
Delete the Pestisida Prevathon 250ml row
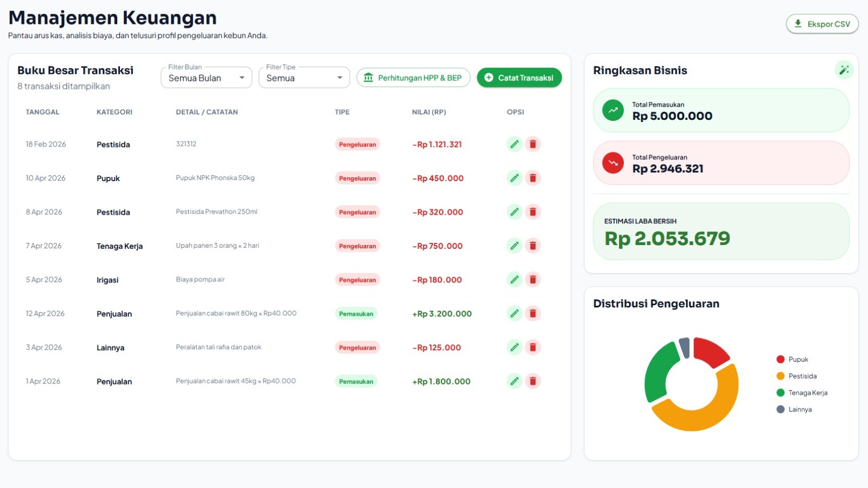tap(533, 212)
